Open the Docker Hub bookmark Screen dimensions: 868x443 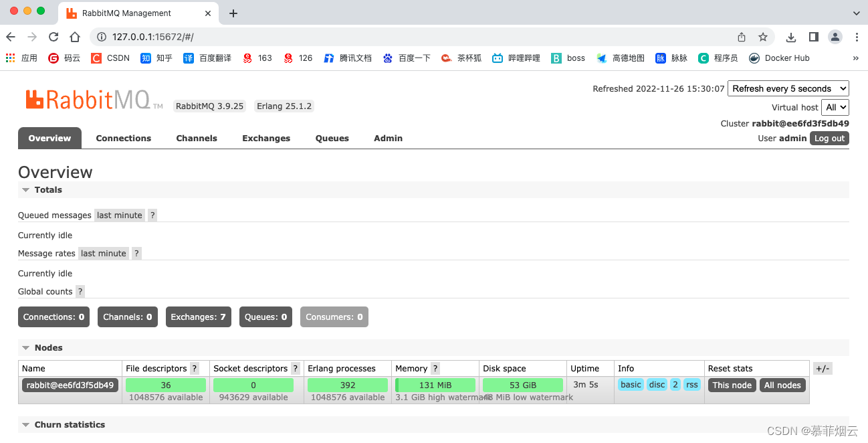(778, 58)
